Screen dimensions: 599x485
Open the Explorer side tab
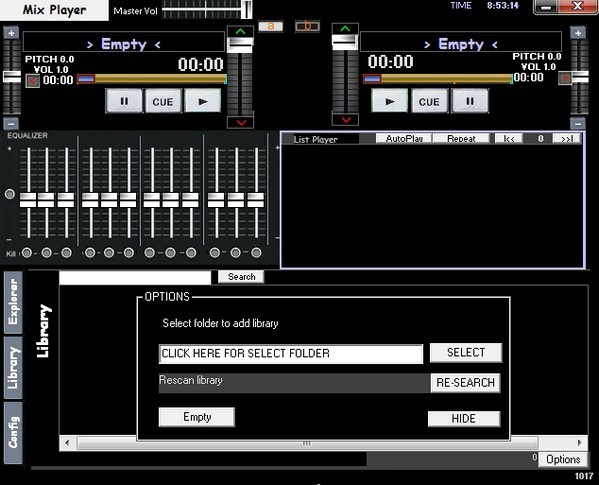(13, 302)
